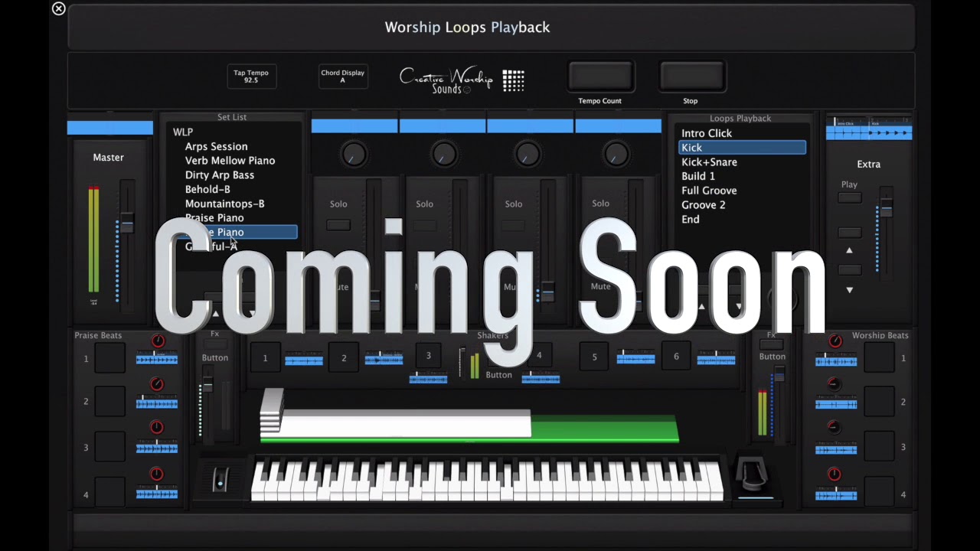This screenshot has height=551, width=980.
Task: Click the waveform strip beside Shakers pad 1
Action: [304, 360]
